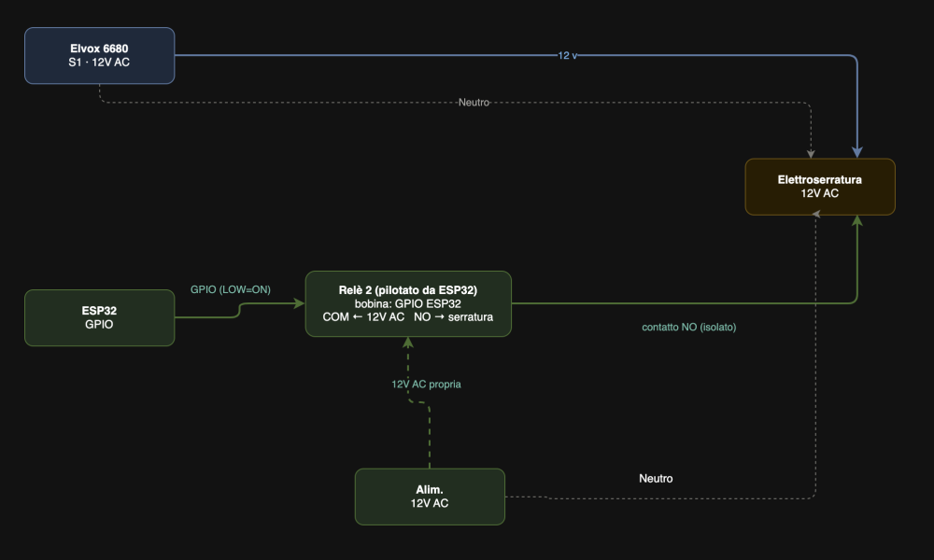Viewport: 934px width, 560px height.
Task: Click the ESP32 GPIO node
Action: (99, 317)
